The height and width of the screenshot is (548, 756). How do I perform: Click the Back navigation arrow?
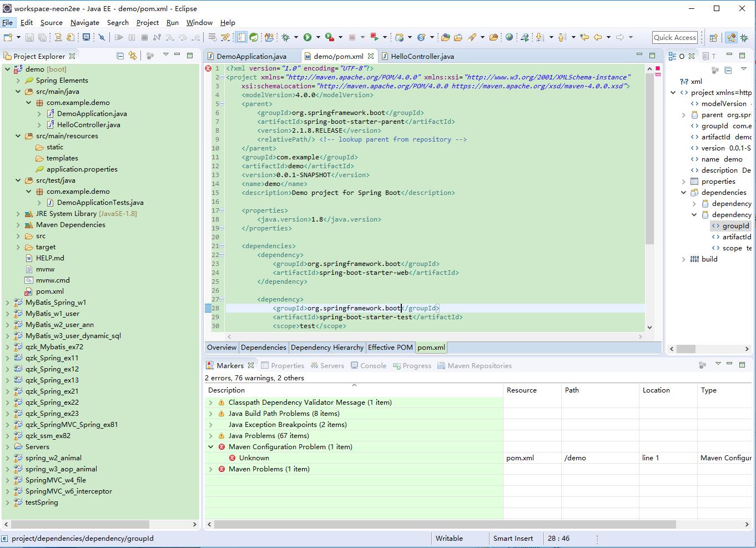[x=598, y=37]
